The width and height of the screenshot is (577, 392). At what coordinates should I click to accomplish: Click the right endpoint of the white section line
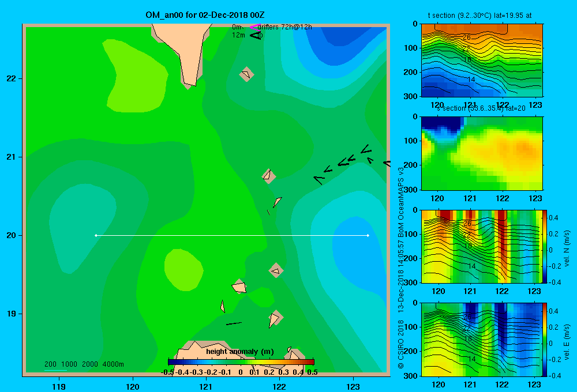pos(368,235)
